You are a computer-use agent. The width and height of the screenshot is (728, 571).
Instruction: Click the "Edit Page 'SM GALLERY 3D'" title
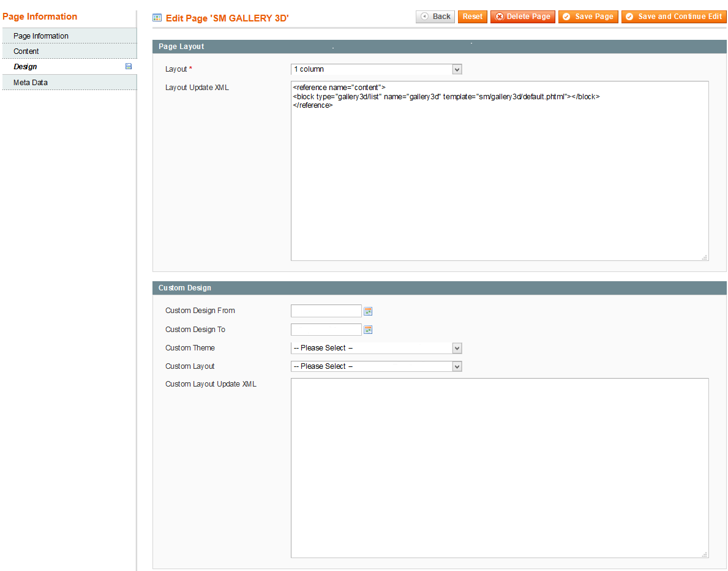pos(227,18)
